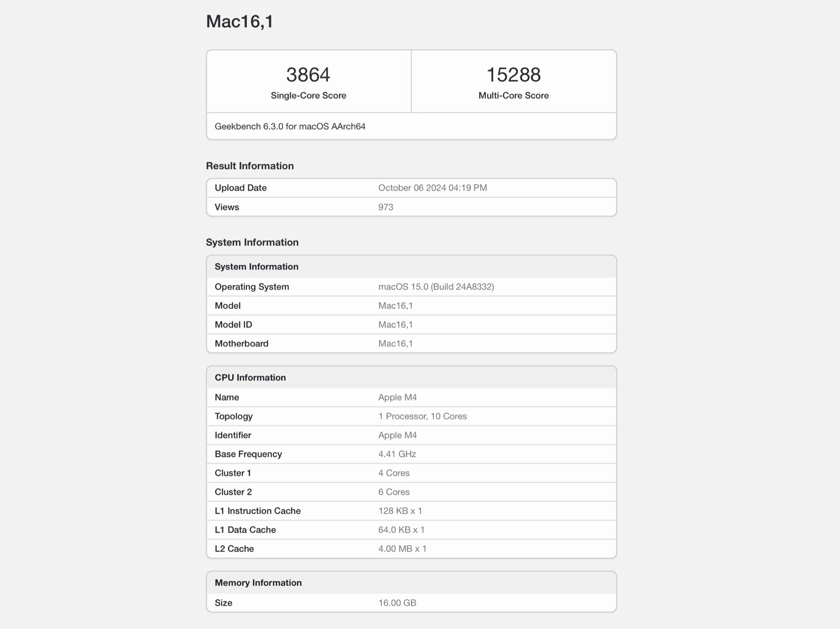The width and height of the screenshot is (840, 629).
Task: Click the Model ID row label
Action: 233,324
